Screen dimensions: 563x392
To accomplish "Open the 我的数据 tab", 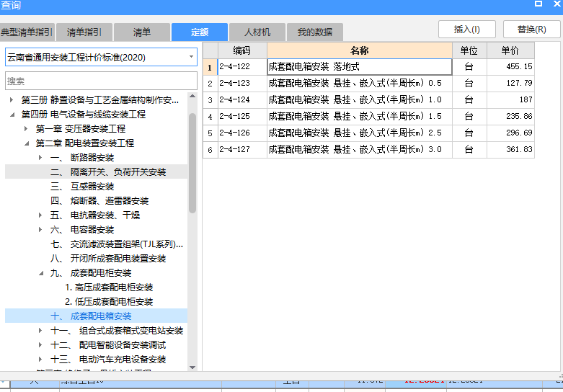I will pos(315,32).
